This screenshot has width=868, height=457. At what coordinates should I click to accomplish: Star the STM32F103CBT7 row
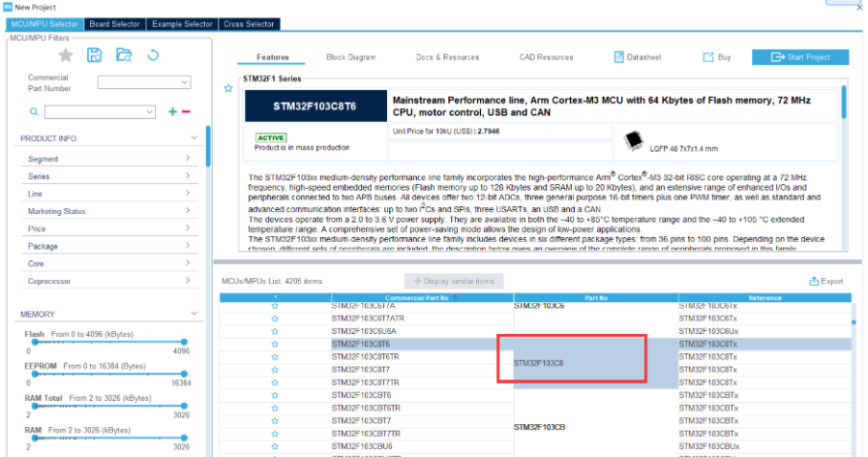tap(275, 421)
